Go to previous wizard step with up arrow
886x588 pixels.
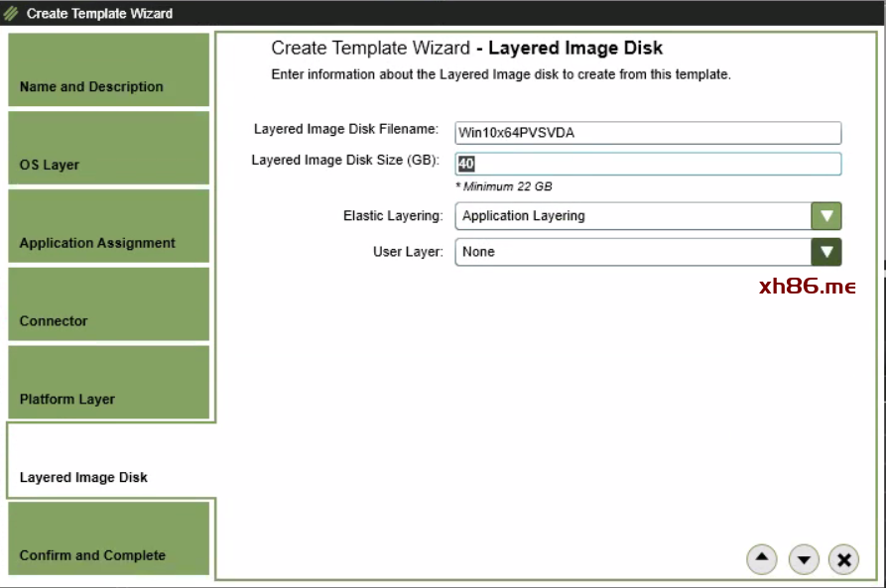(x=761, y=559)
